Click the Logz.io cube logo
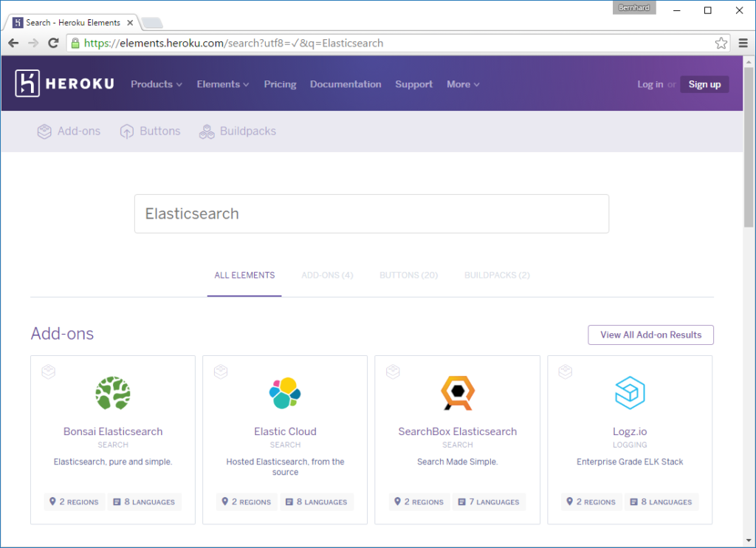This screenshot has width=756, height=548. coord(630,393)
